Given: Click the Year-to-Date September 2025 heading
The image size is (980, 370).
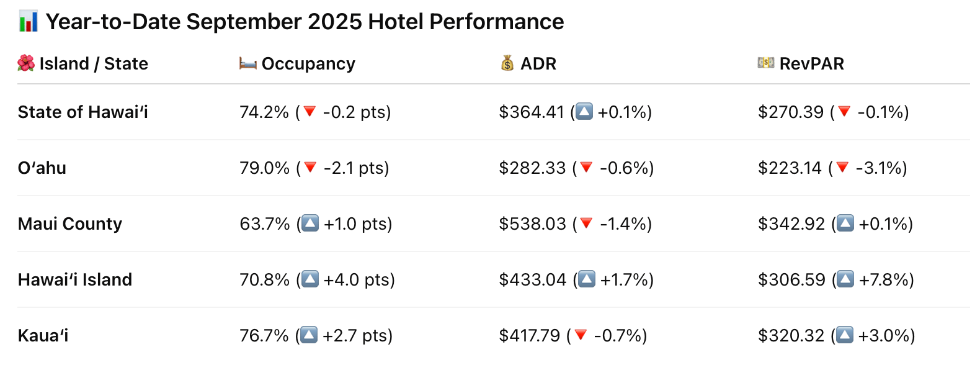Looking at the screenshot, I should point(305,22).
